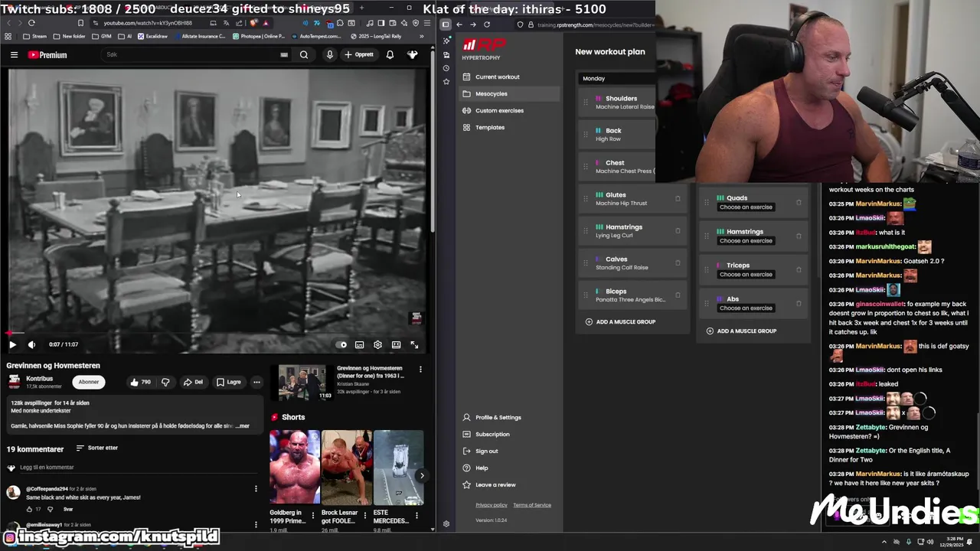Open the on-screen keyboard in YouTube search
The image size is (980, 551).
point(284,55)
